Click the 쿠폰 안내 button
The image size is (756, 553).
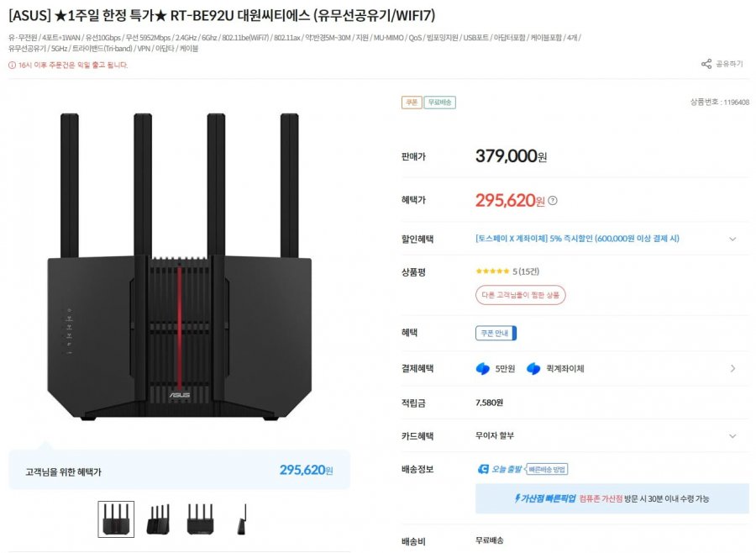pyautogui.click(x=496, y=333)
